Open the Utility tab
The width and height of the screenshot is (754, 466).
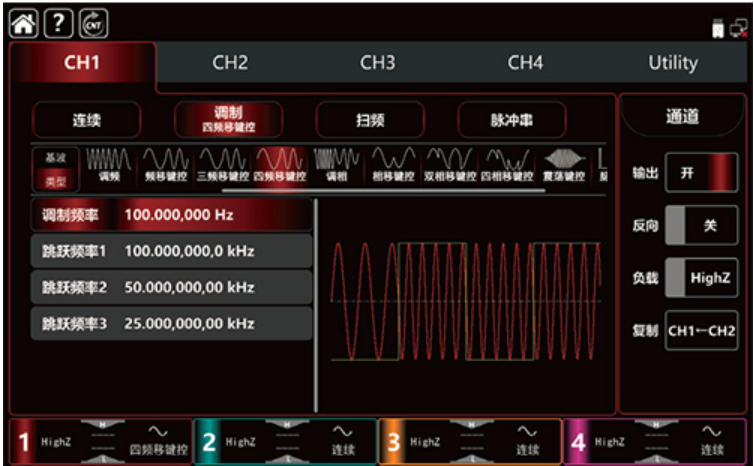pos(672,63)
